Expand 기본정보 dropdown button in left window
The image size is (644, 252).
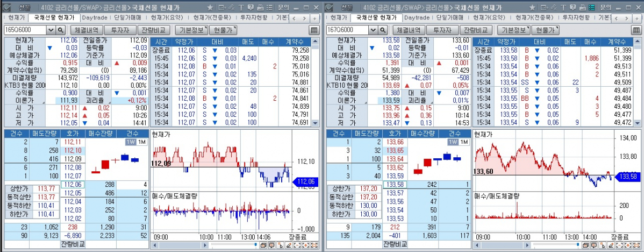click(191, 30)
